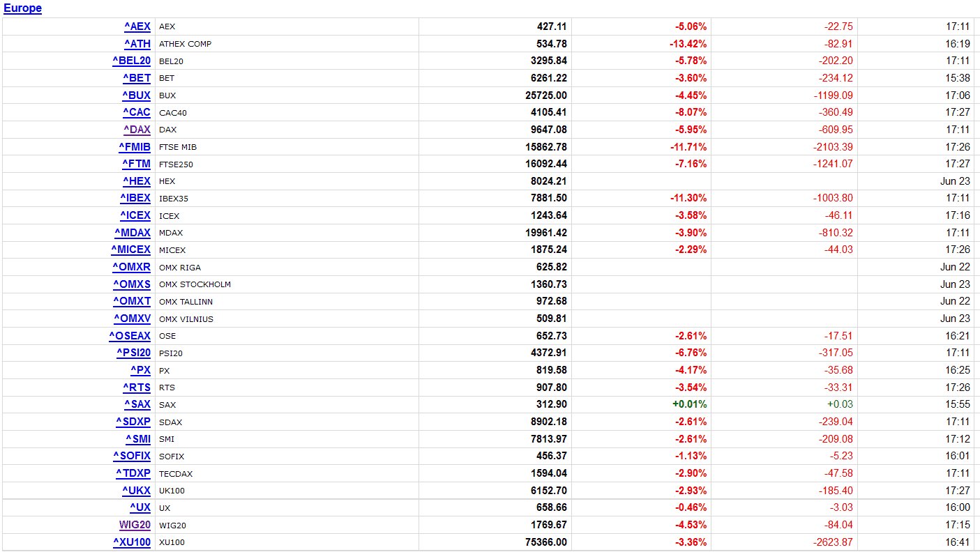Click the WIG20 ticker link
The image size is (980, 552).
click(x=135, y=525)
